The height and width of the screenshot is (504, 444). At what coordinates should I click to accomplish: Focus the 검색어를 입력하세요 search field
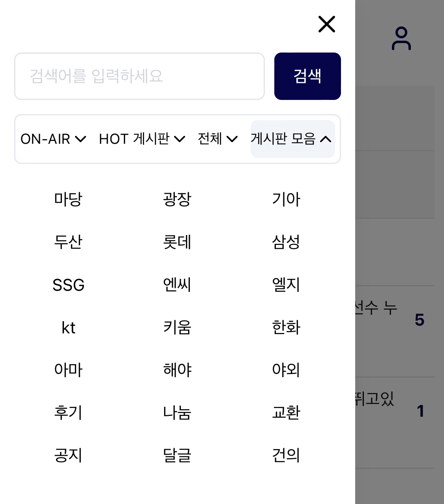(x=139, y=76)
